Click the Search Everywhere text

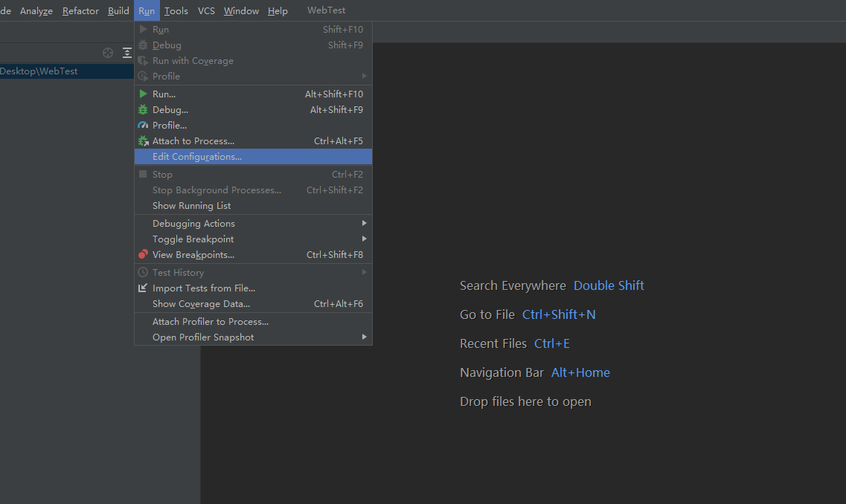[513, 285]
